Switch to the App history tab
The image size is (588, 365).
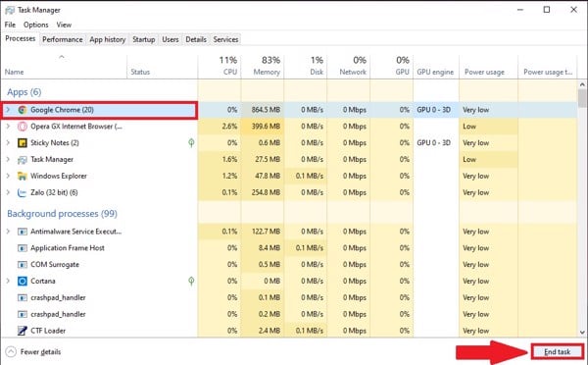(x=107, y=39)
